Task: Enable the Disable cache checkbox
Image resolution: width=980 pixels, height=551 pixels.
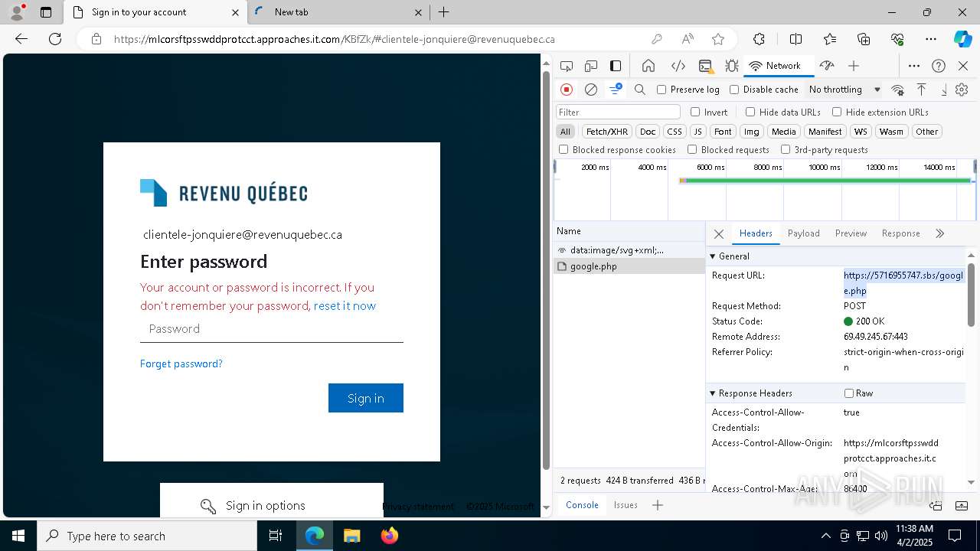Action: point(734,90)
